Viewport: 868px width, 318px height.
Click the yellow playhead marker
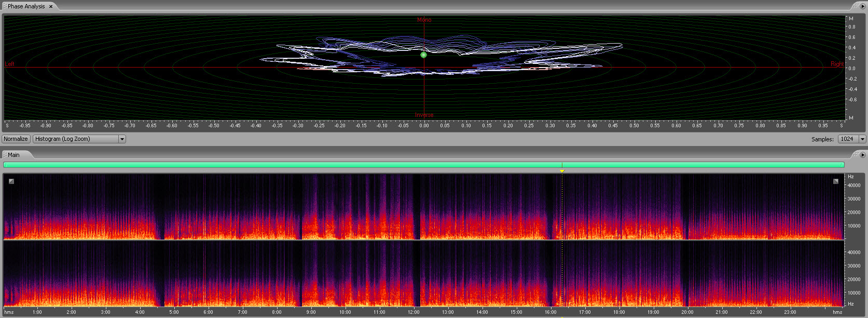[x=562, y=171]
